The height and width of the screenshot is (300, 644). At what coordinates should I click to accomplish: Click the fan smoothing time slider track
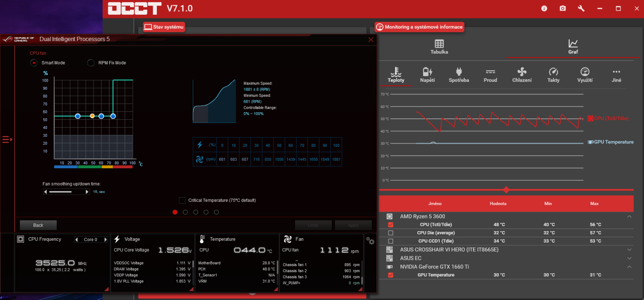coord(67,192)
